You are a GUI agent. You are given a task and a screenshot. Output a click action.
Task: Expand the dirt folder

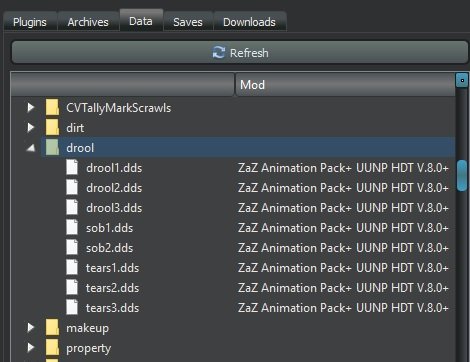[x=31, y=127]
